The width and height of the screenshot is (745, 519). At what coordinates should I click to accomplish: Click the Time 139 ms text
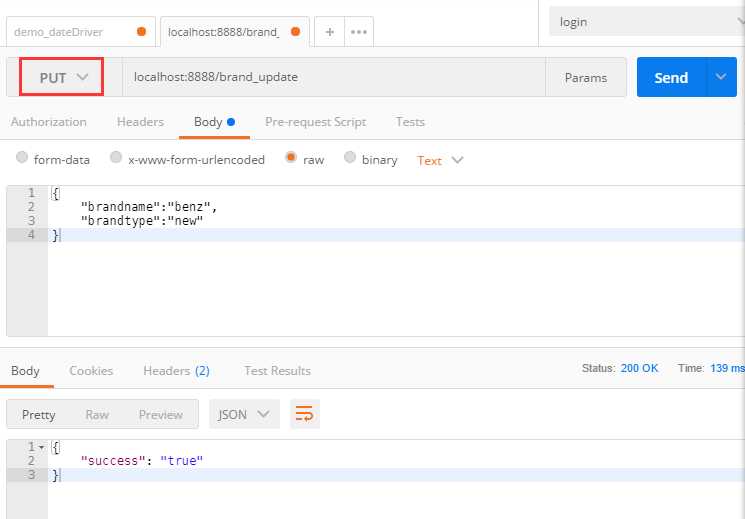[711, 368]
